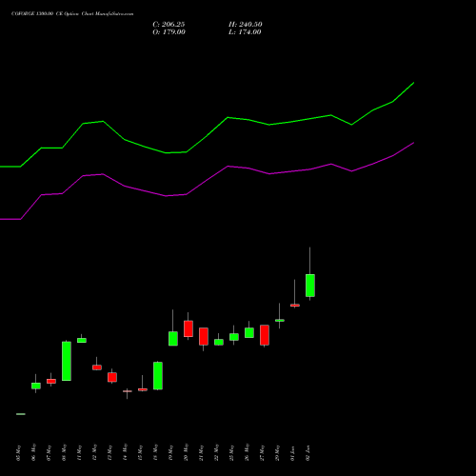Select the small 05 May flat candle

click(x=21, y=414)
